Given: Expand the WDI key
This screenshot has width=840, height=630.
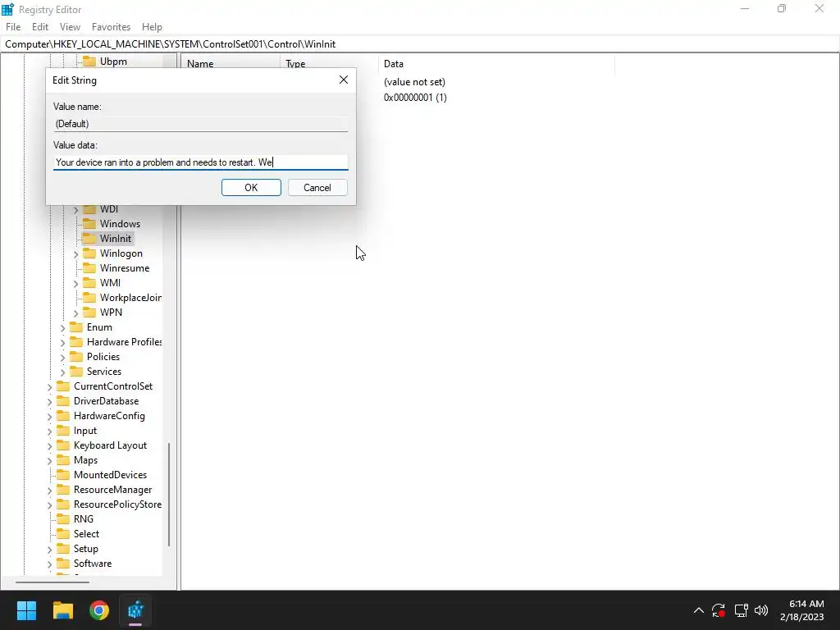Looking at the screenshot, I should pos(75,209).
